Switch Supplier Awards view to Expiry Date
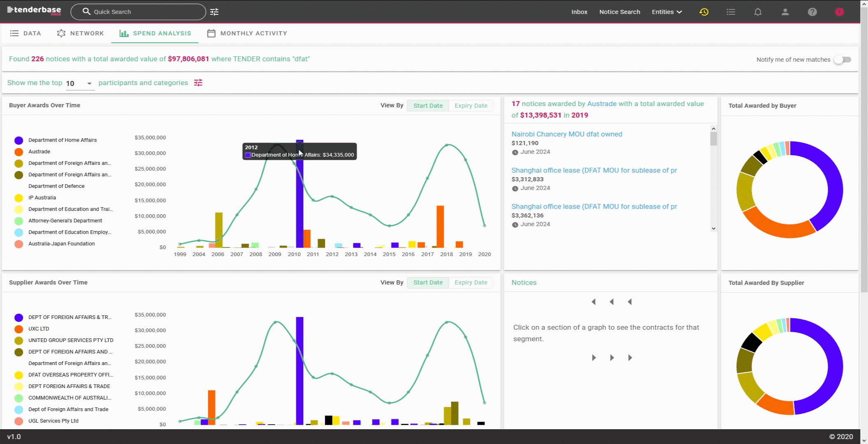Screen dimensions: 868x444 click(x=471, y=282)
